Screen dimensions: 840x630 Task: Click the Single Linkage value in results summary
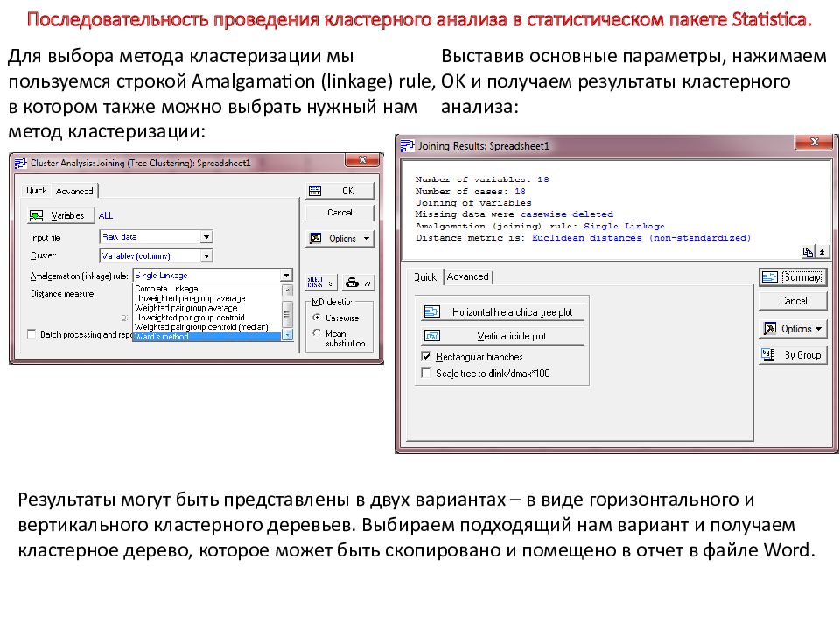[624, 226]
